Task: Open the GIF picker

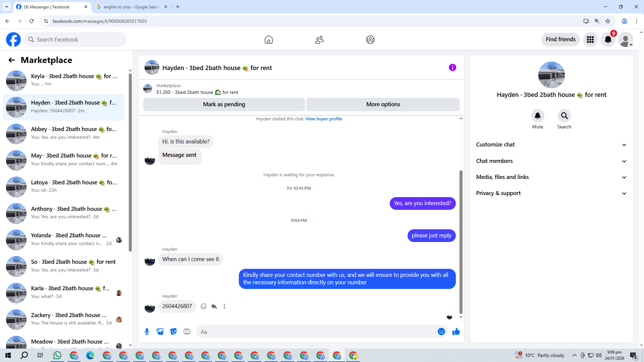Action: coord(187,332)
